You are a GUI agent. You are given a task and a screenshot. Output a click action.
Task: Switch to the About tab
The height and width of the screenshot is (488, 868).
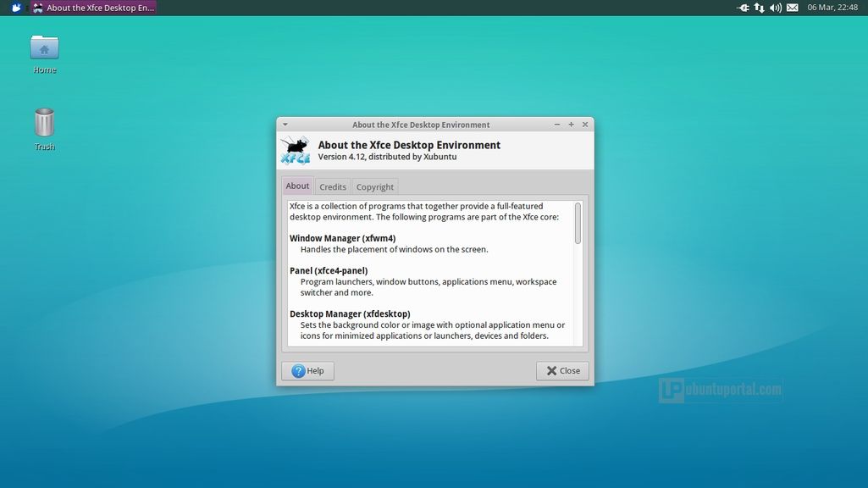(x=297, y=186)
